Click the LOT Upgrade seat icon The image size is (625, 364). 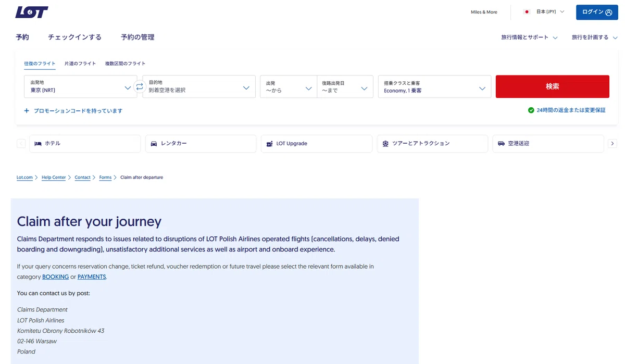tap(269, 144)
